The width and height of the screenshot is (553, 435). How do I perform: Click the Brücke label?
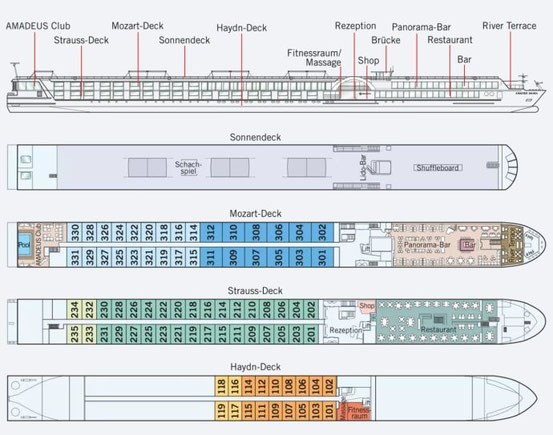tap(386, 40)
